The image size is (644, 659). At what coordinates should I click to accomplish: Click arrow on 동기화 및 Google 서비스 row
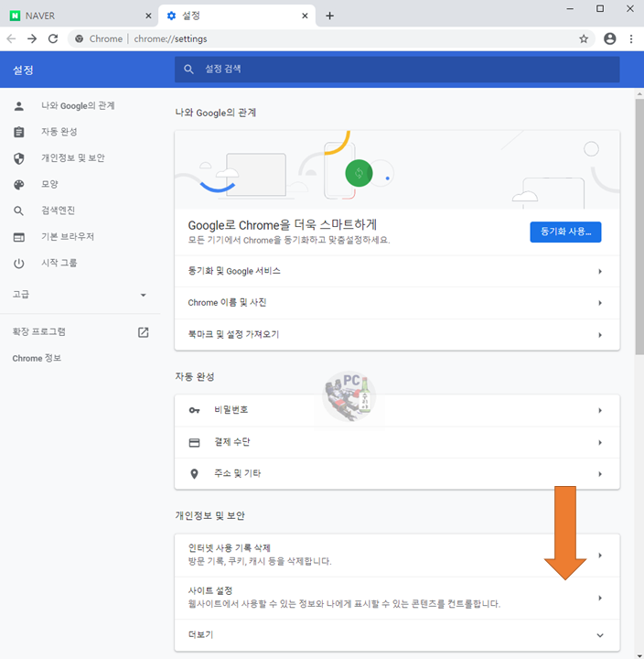tap(600, 272)
